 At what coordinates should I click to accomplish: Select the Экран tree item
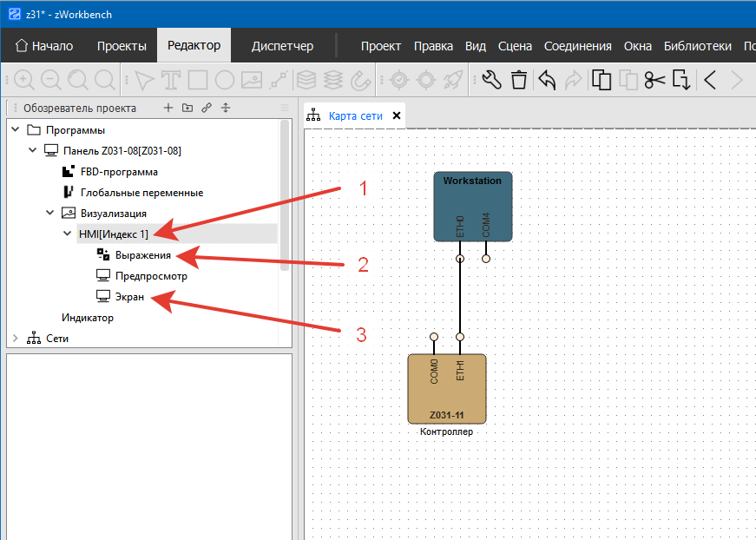click(129, 297)
